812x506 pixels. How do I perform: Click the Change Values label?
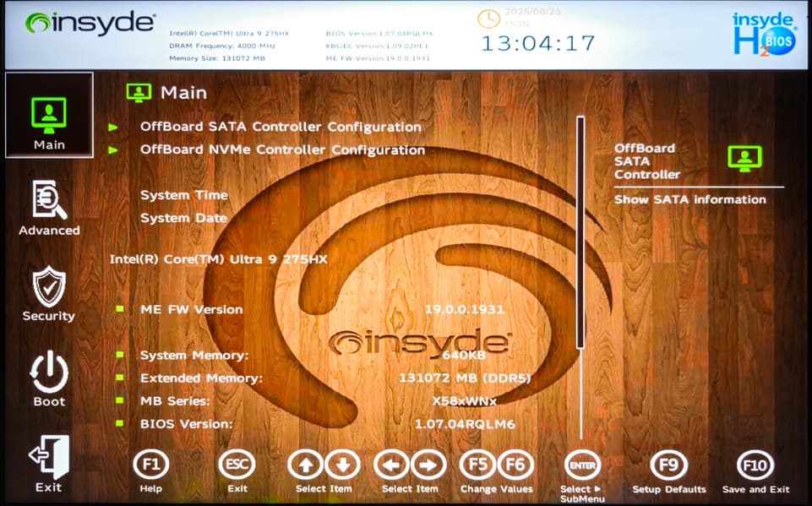pos(496,489)
